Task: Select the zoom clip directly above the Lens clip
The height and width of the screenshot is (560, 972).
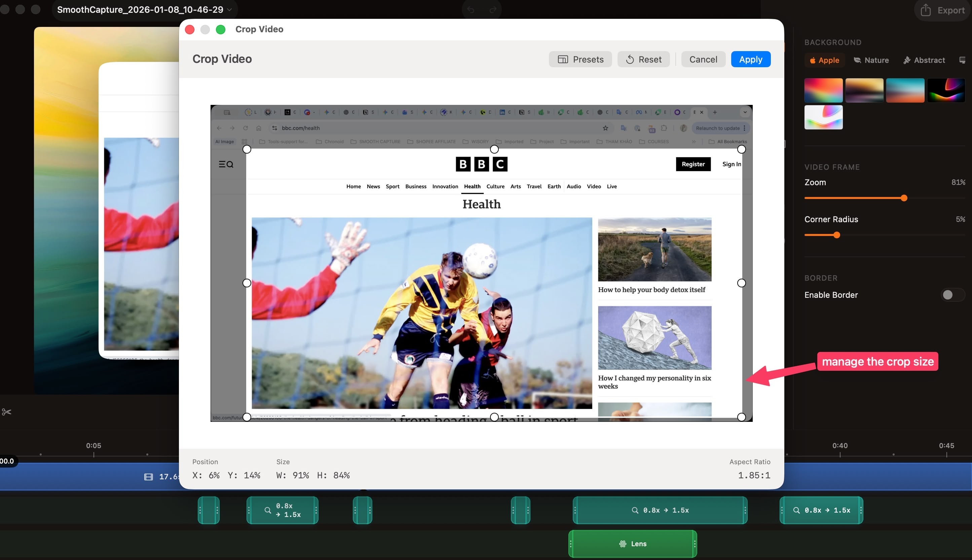Action: [660, 510]
